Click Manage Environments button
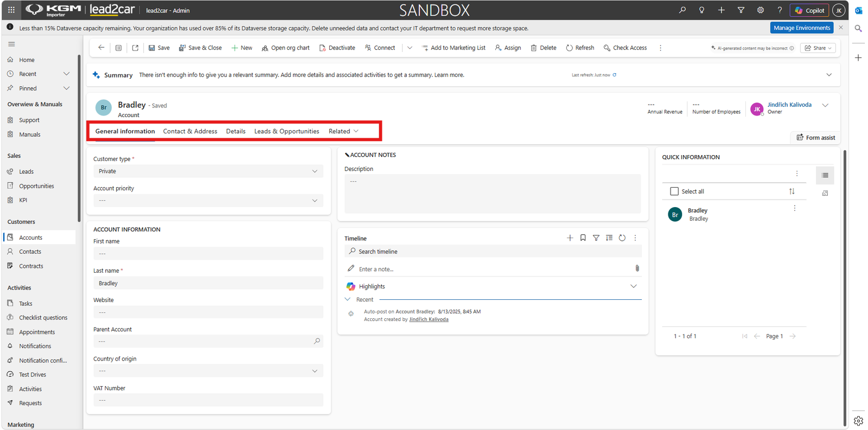Image resolution: width=868 pixels, height=430 pixels. [x=802, y=28]
